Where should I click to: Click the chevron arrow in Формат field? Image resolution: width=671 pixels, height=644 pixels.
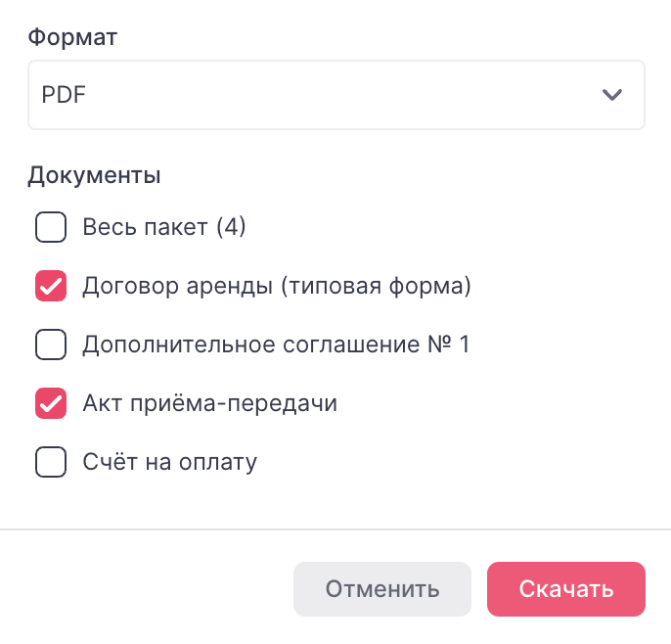(612, 95)
